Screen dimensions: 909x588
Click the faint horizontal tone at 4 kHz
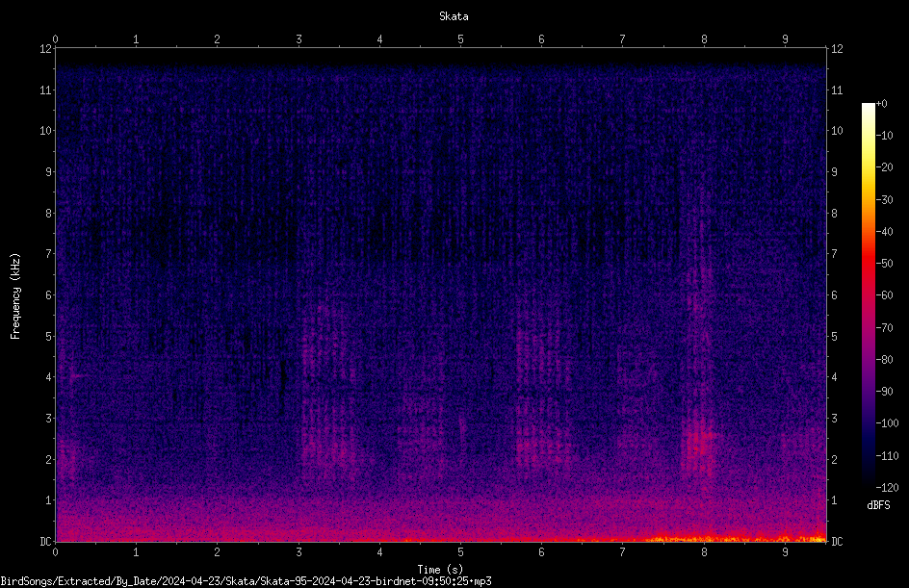pos(78,376)
